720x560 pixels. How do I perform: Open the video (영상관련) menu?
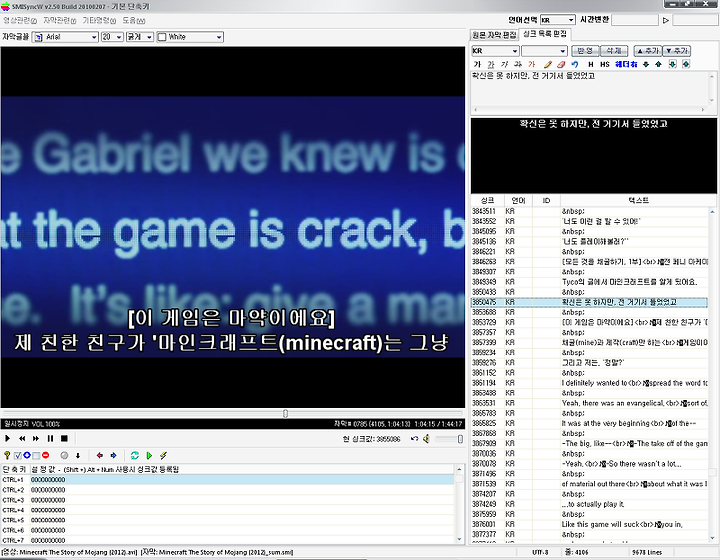click(20, 20)
